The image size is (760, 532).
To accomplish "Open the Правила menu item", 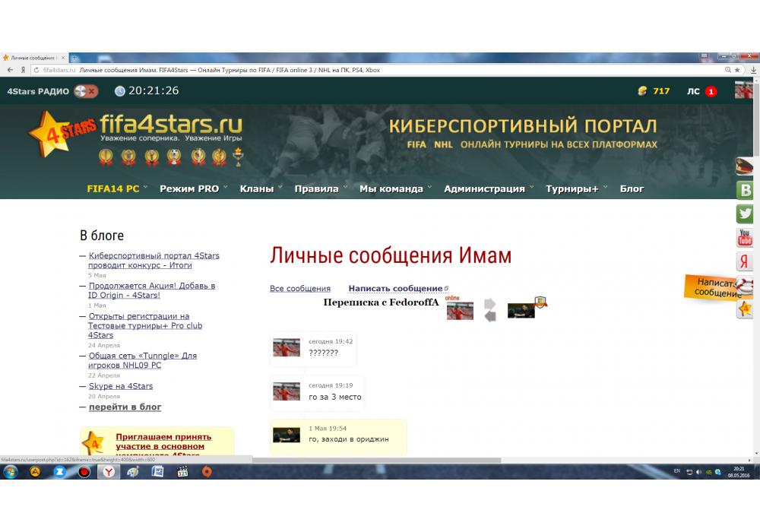I will [316, 188].
